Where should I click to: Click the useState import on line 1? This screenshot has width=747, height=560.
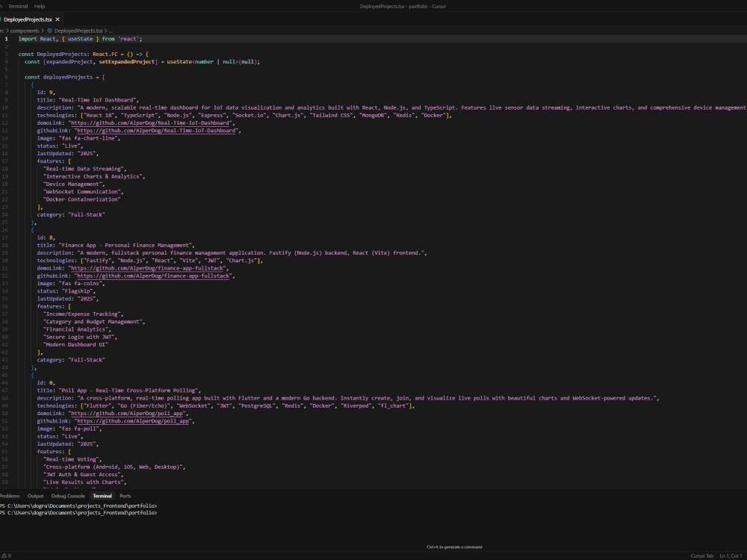80,39
